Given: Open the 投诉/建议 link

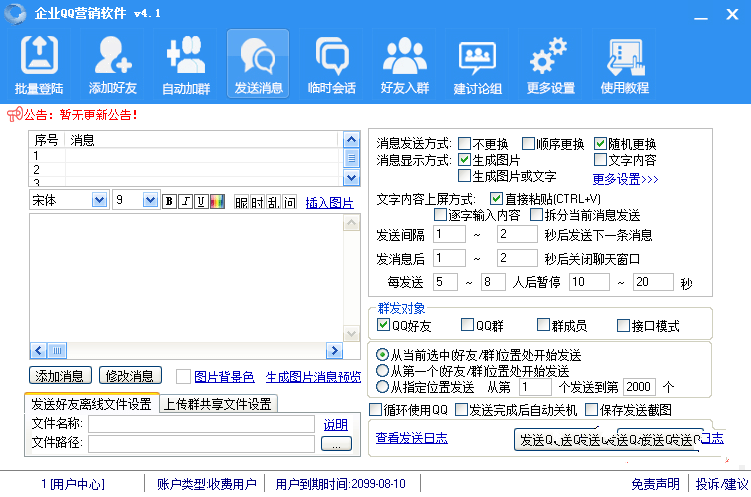Looking at the screenshot, I should (722, 484).
